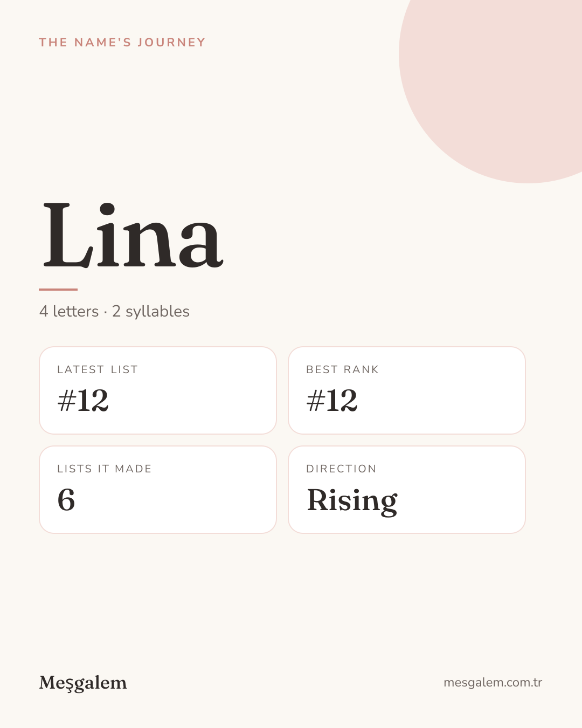Select the Direction card
This screenshot has width=582, height=728.
(x=407, y=490)
